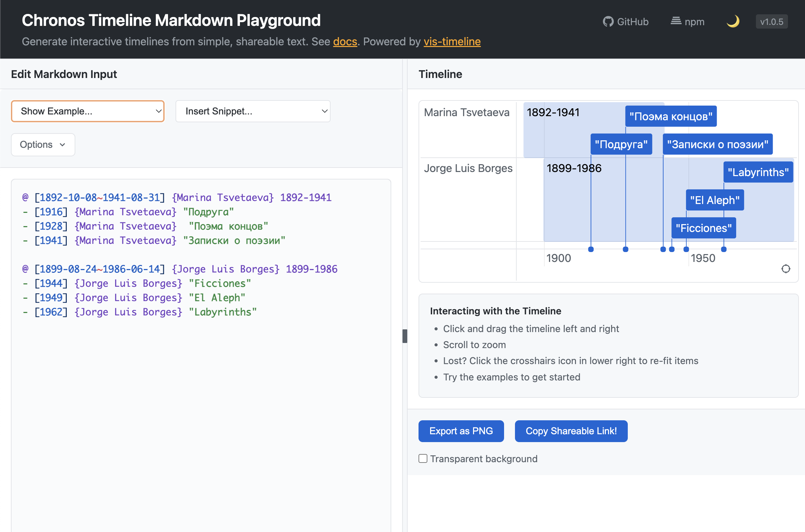The height and width of the screenshot is (532, 805).
Task: Click in the markdown editor text area
Action: (x=201, y=392)
